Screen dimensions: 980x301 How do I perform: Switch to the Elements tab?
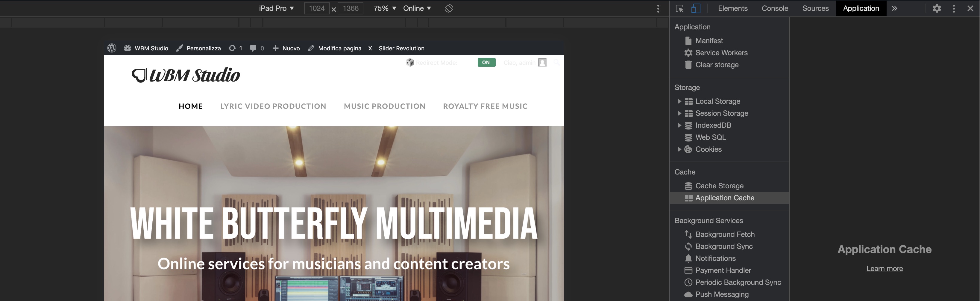point(733,8)
